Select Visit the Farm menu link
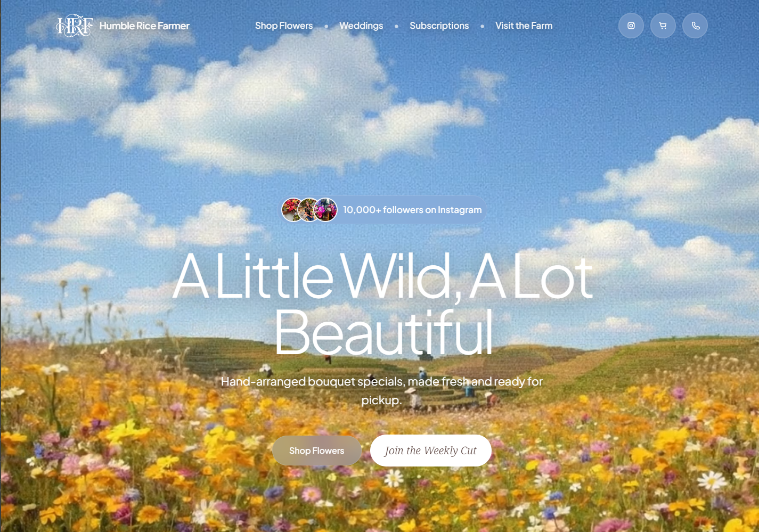Screen dimensions: 759x532 [x=524, y=26]
